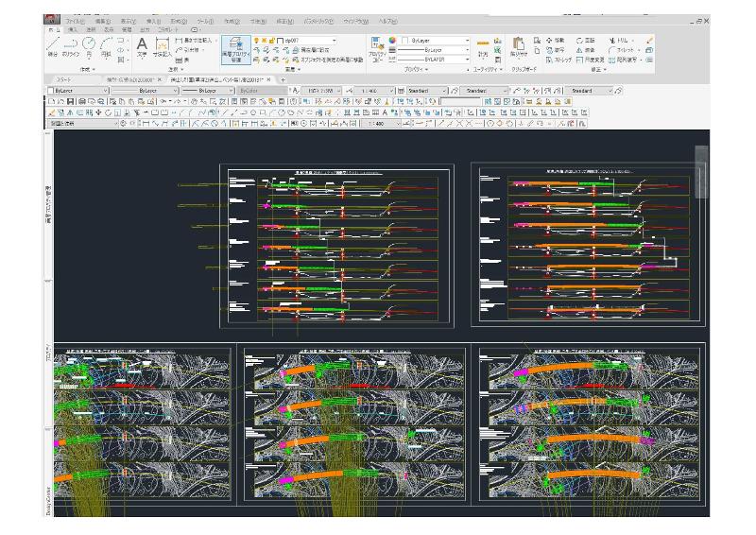Toggle the layer lock icon in layer panel
Viewport: 756px width, 535px height.
click(271, 41)
